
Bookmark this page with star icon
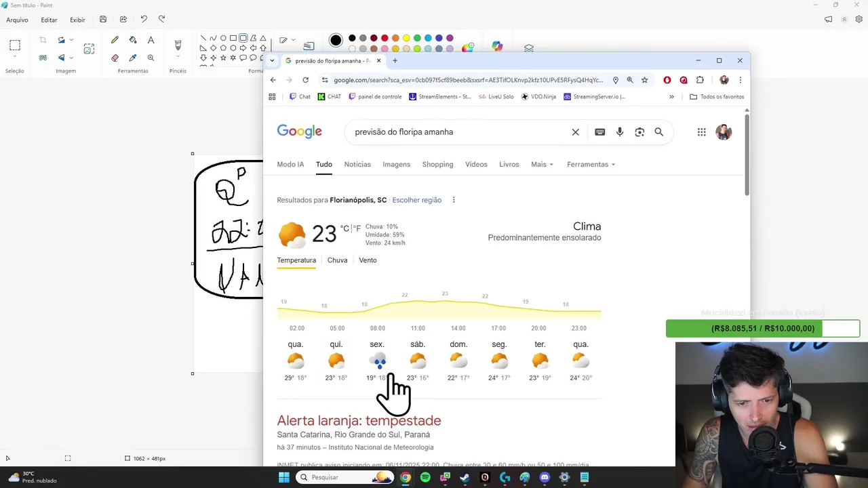coord(645,80)
